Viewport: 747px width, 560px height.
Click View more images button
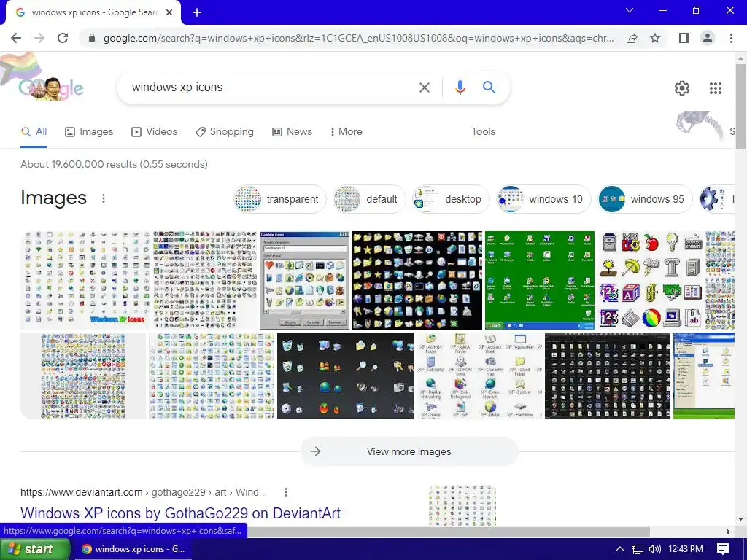tap(409, 451)
